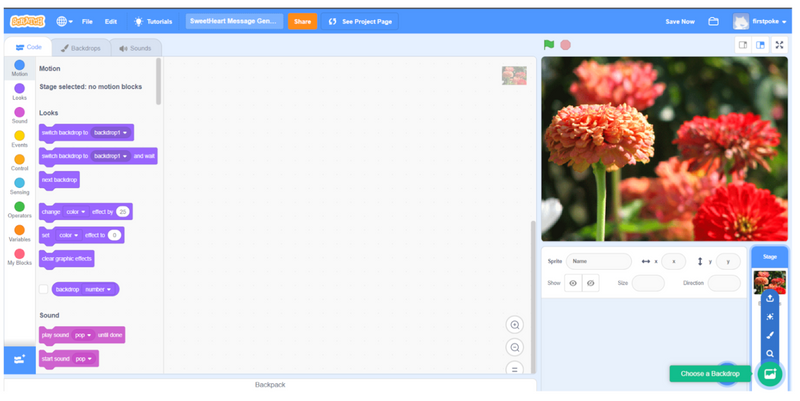Select the Motion block category
The height and width of the screenshot is (401, 800).
(19, 68)
